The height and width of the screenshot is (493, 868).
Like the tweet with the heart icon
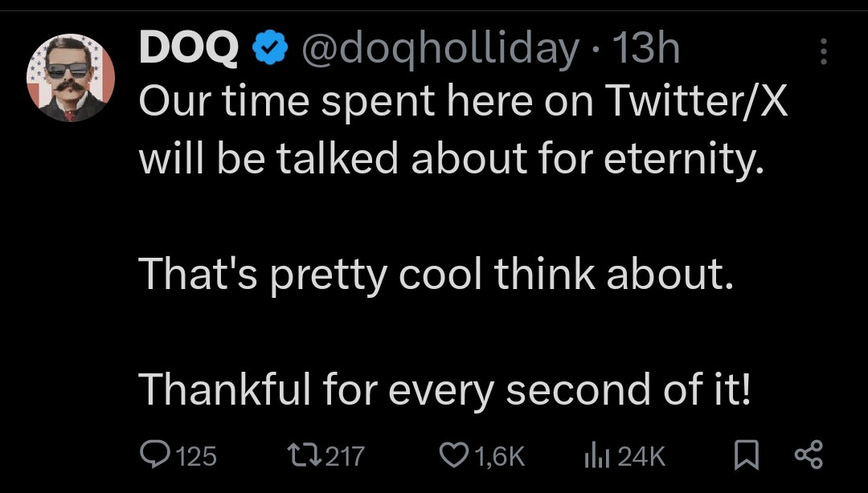pos(455,455)
